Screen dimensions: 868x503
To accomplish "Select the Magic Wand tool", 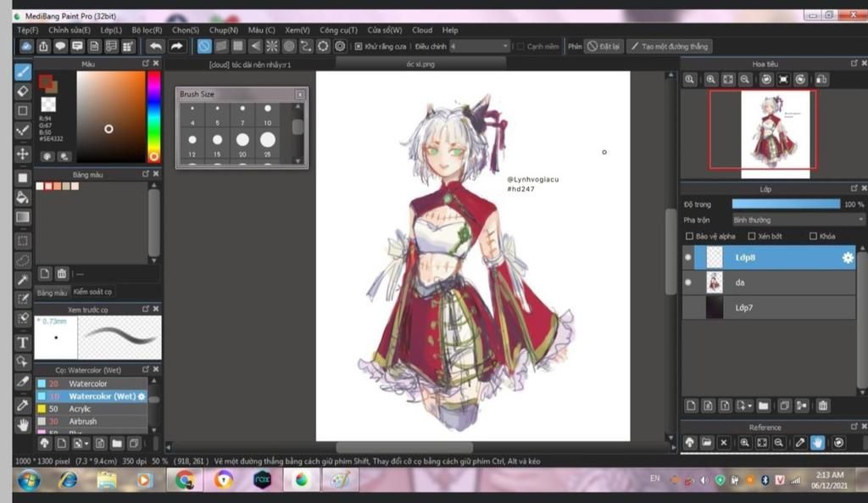I will pyautogui.click(x=23, y=279).
